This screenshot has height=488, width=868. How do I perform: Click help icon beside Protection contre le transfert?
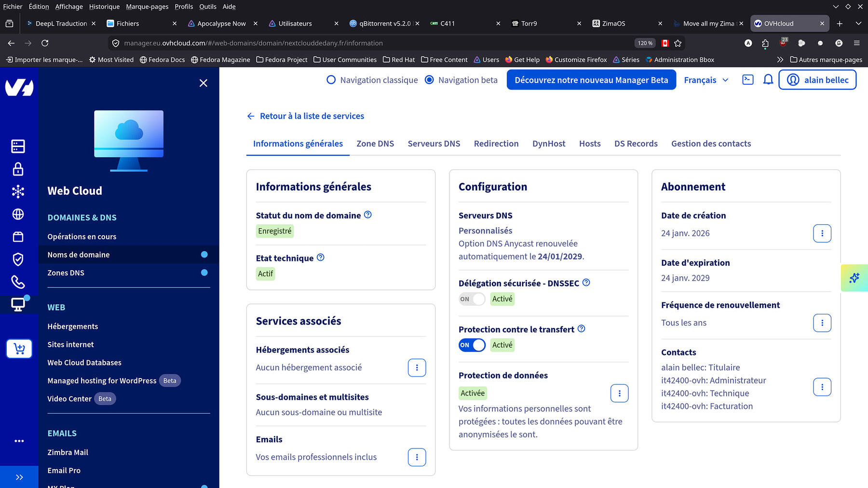click(x=582, y=328)
